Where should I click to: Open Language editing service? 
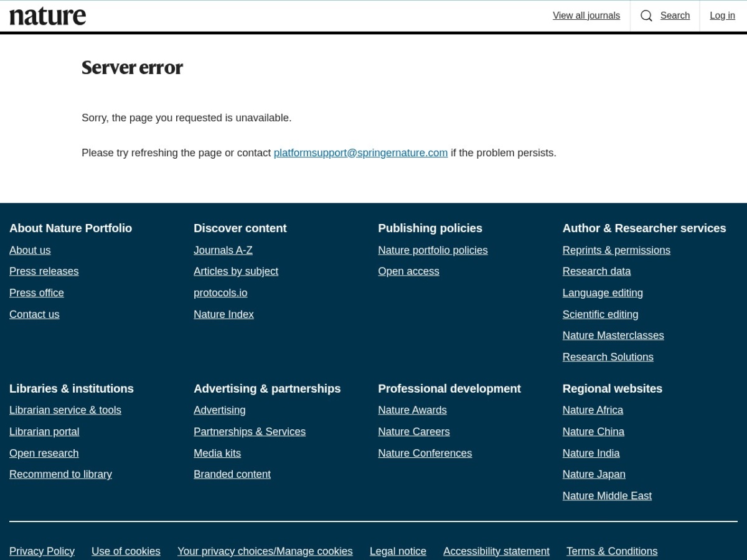(603, 292)
